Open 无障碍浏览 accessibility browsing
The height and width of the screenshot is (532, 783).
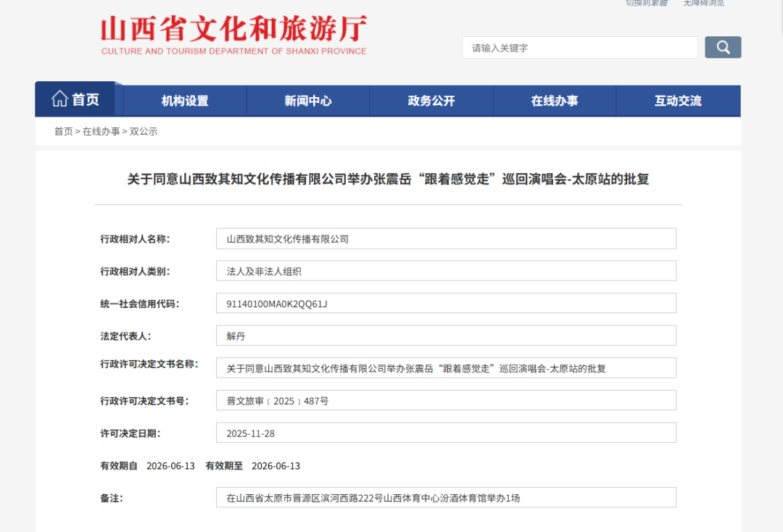(x=703, y=4)
